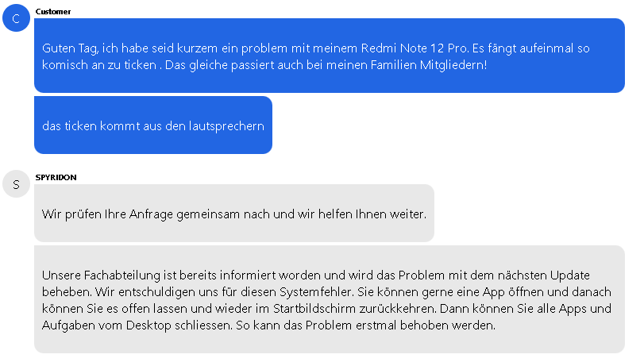644x362 pixels.
Task: Click the blue message about ticken aus den lautsprechern
Action: pyautogui.click(x=153, y=125)
